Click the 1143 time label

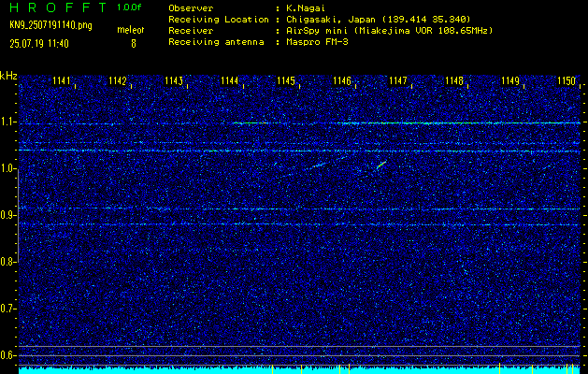point(174,80)
